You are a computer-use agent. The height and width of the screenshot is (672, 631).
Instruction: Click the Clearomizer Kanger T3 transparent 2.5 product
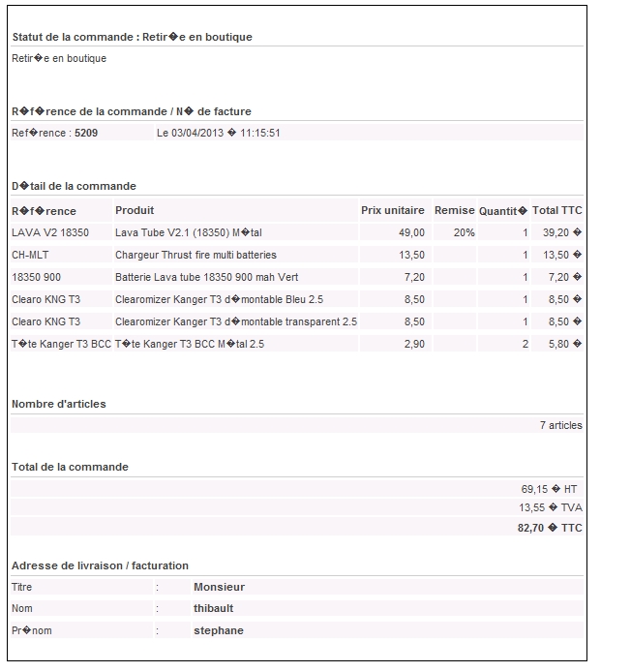(236, 321)
